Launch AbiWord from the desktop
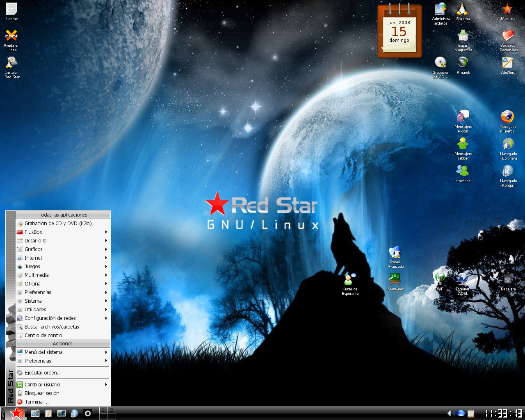The height and width of the screenshot is (420, 525). tap(508, 65)
